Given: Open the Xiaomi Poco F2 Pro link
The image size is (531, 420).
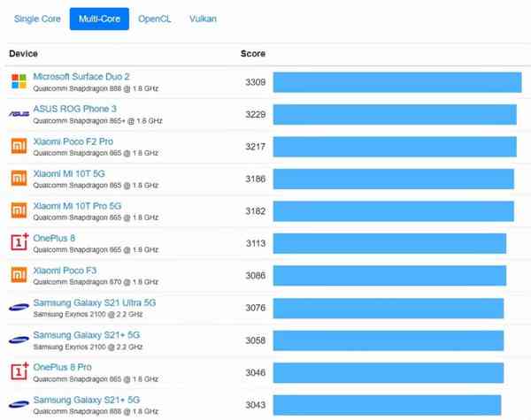Looking at the screenshot, I should coord(73,141).
